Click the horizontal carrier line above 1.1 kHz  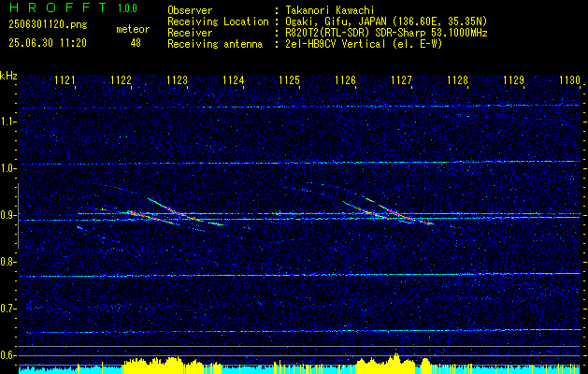[299, 107]
